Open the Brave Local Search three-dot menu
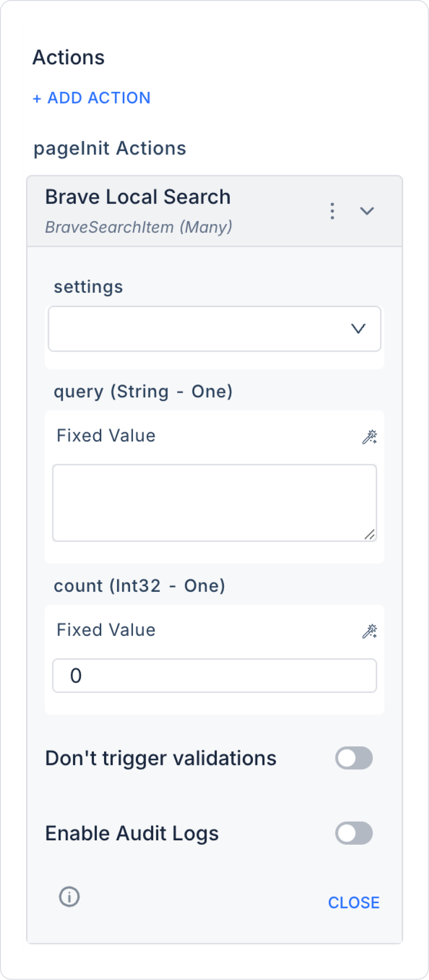The width and height of the screenshot is (429, 980). [332, 211]
